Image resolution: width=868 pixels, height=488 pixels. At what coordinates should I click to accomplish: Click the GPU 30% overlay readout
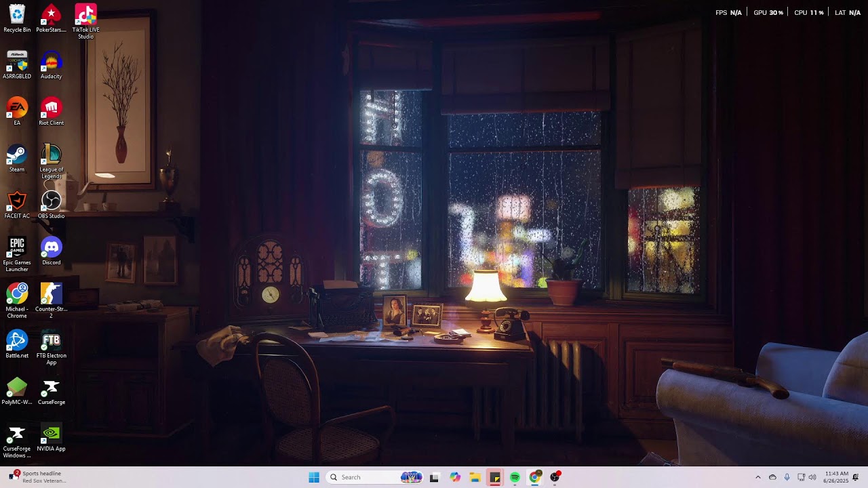768,13
